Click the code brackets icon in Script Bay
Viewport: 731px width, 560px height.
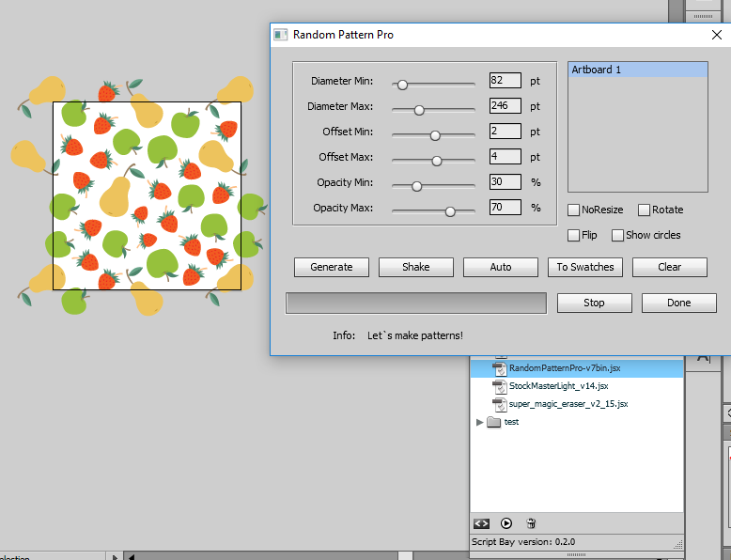pos(481,523)
